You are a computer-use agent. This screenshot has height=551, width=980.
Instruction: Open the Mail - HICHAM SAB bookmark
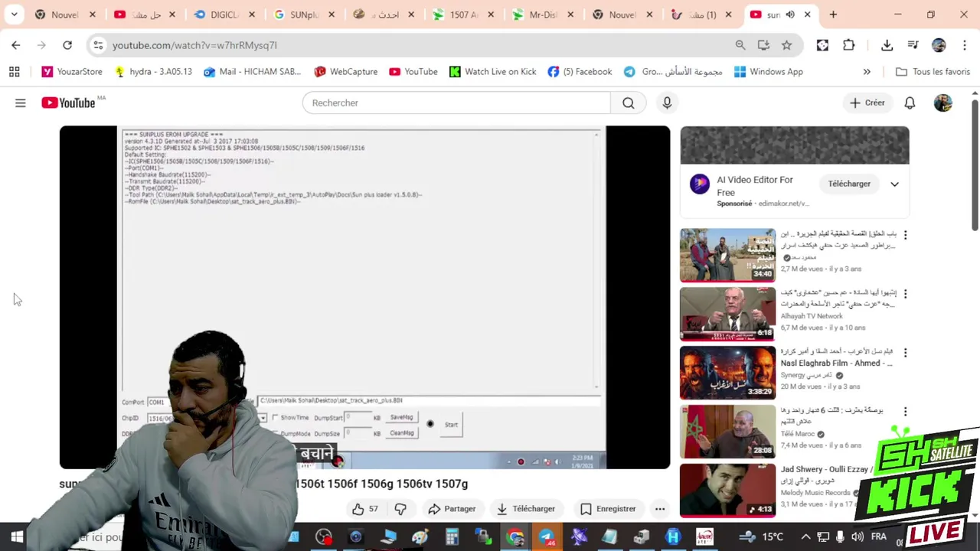252,72
